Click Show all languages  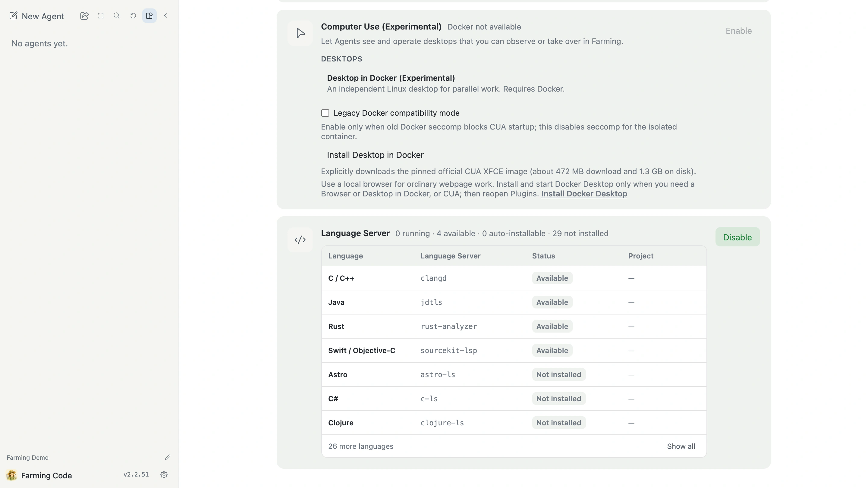tap(681, 446)
